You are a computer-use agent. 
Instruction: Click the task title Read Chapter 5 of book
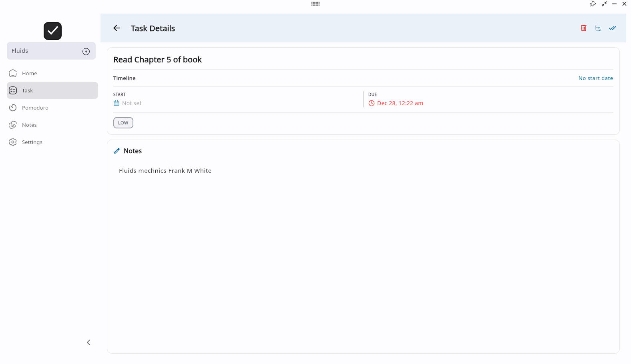click(x=157, y=60)
